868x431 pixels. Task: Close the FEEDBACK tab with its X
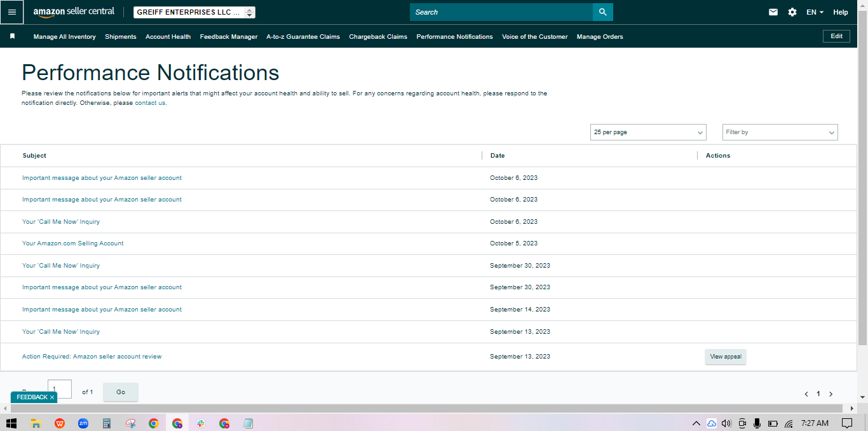[x=52, y=397]
